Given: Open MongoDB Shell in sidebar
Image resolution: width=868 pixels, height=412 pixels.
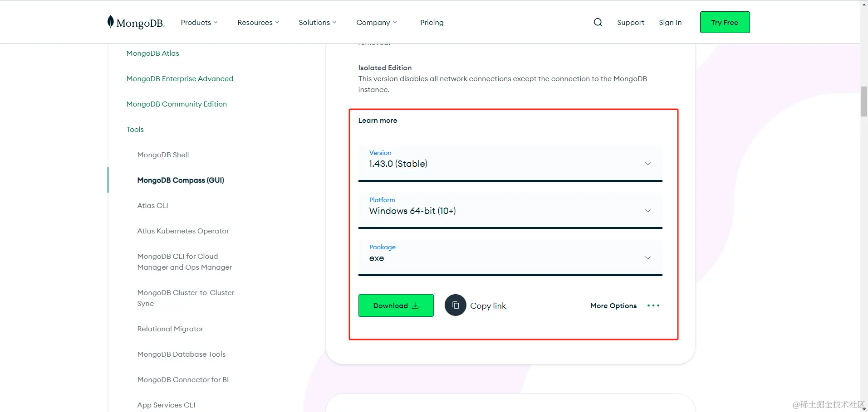Looking at the screenshot, I should click(163, 155).
